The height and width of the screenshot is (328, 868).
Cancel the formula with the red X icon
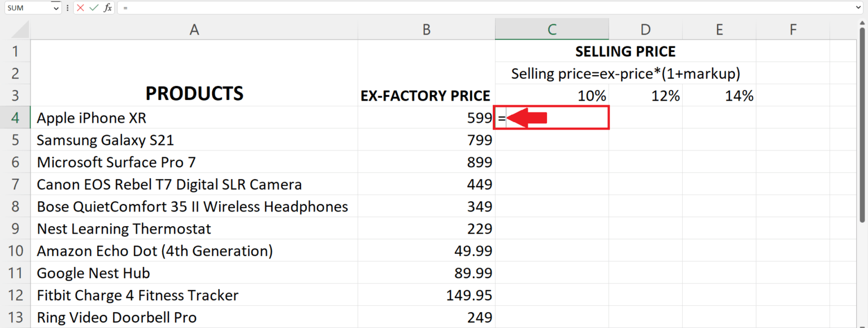[79, 8]
